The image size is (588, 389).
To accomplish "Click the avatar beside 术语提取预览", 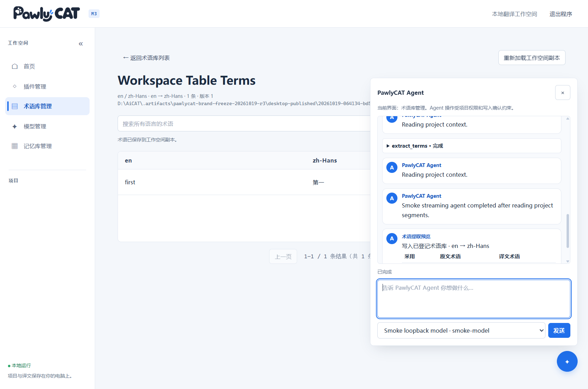I will coord(392,239).
